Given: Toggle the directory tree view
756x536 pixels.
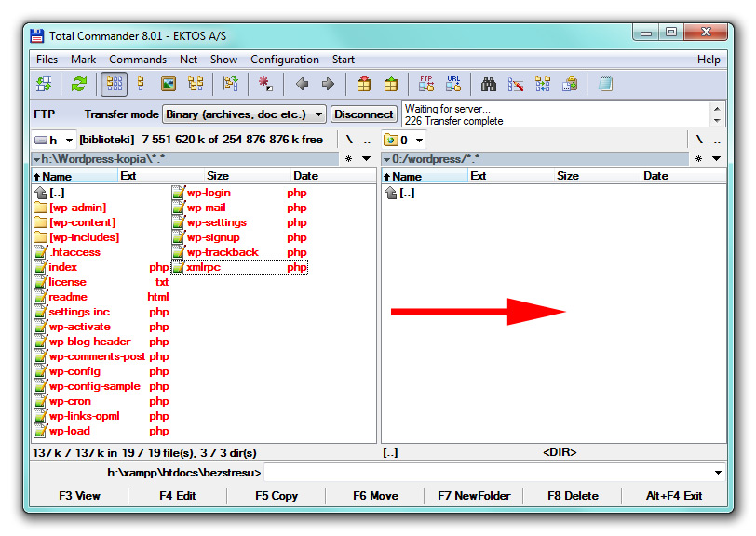Looking at the screenshot, I should tap(196, 85).
